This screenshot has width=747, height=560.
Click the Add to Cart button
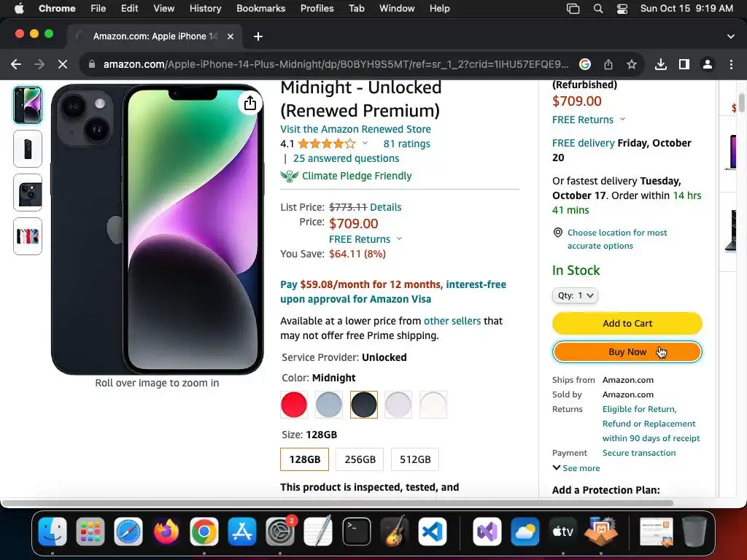coord(627,323)
